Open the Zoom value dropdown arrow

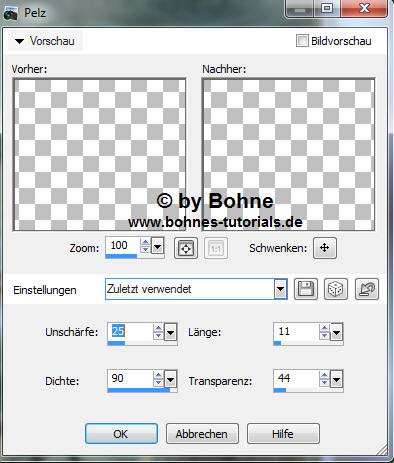157,247
